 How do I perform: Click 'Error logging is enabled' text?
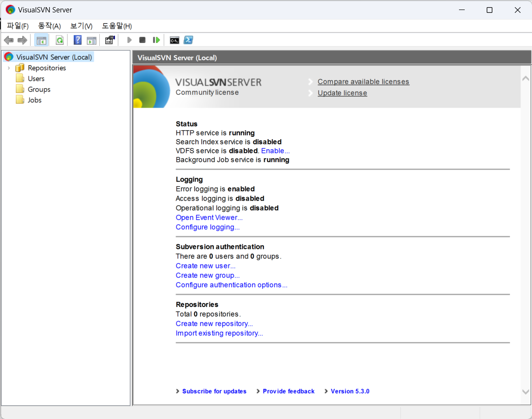215,189
